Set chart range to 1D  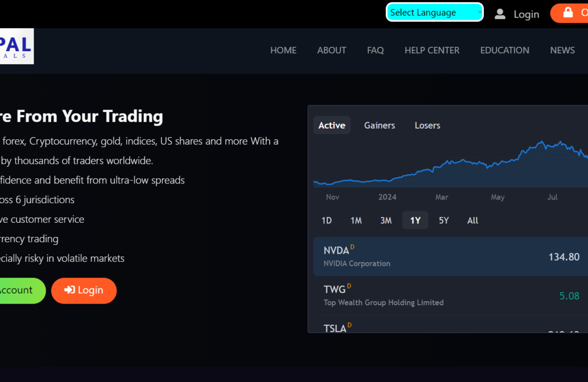327,220
